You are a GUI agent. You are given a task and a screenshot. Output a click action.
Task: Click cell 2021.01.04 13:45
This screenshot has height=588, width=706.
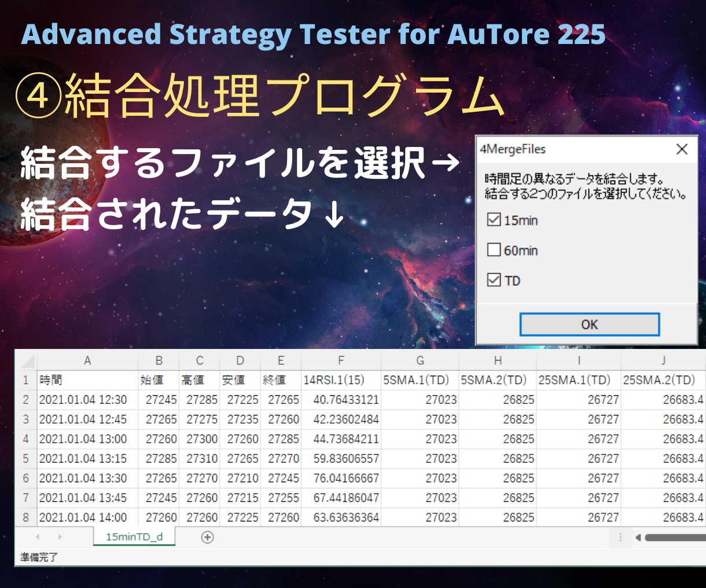point(87,498)
